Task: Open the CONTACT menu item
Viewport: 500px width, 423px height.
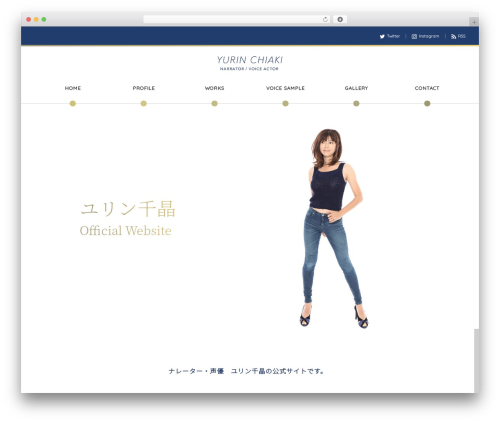Action: click(427, 88)
